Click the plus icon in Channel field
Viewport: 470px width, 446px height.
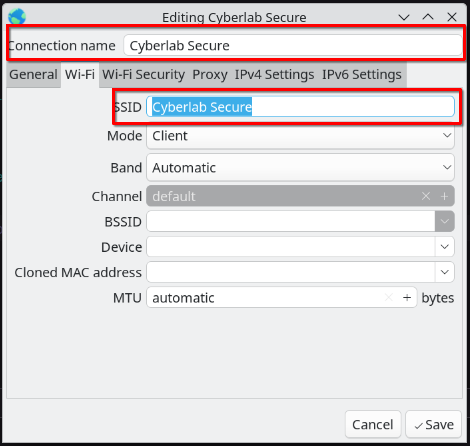(444, 196)
